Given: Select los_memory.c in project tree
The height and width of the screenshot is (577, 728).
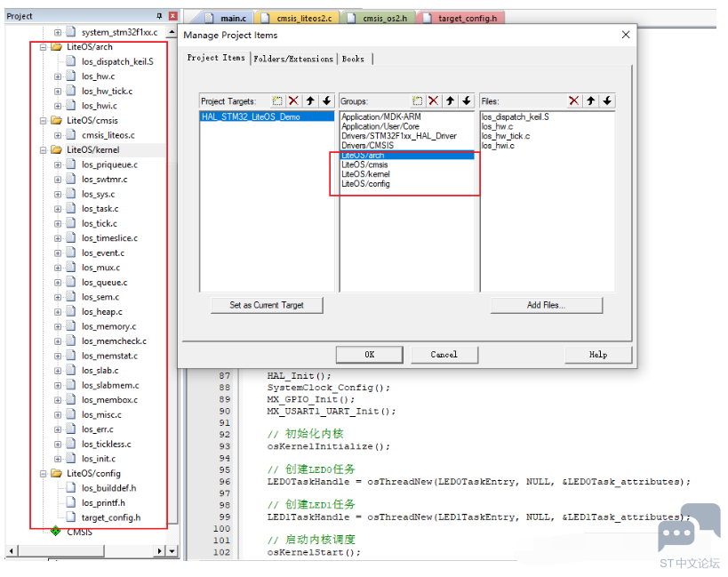Looking at the screenshot, I should tap(108, 326).
